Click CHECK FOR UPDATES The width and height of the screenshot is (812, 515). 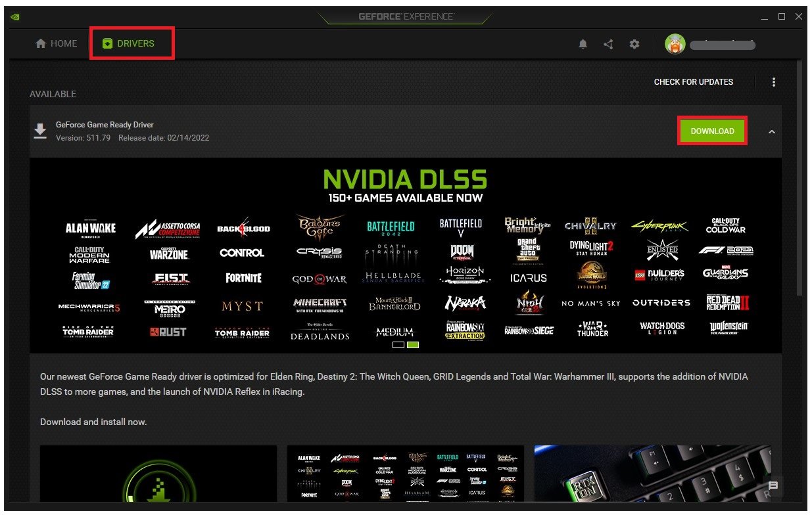[694, 82]
